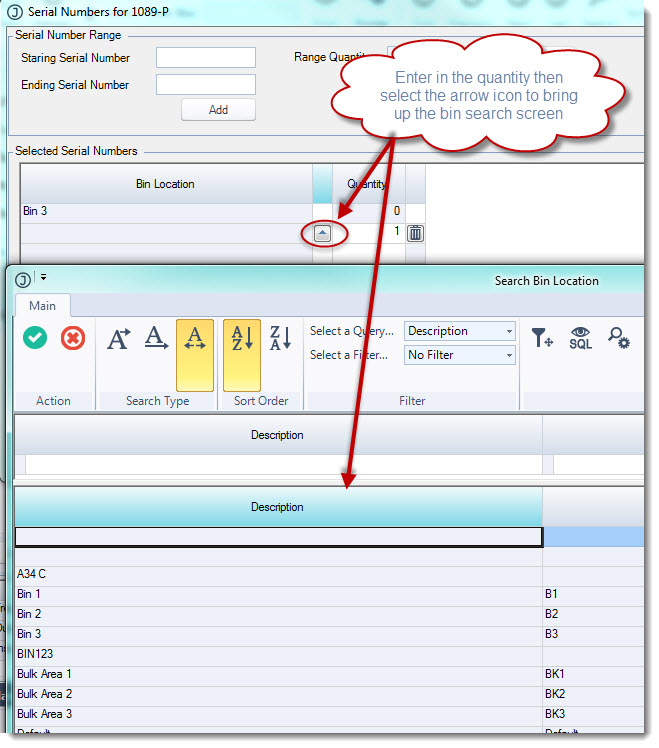Click the BK1 code cell
Screen dimensions: 659x748
coord(593,674)
